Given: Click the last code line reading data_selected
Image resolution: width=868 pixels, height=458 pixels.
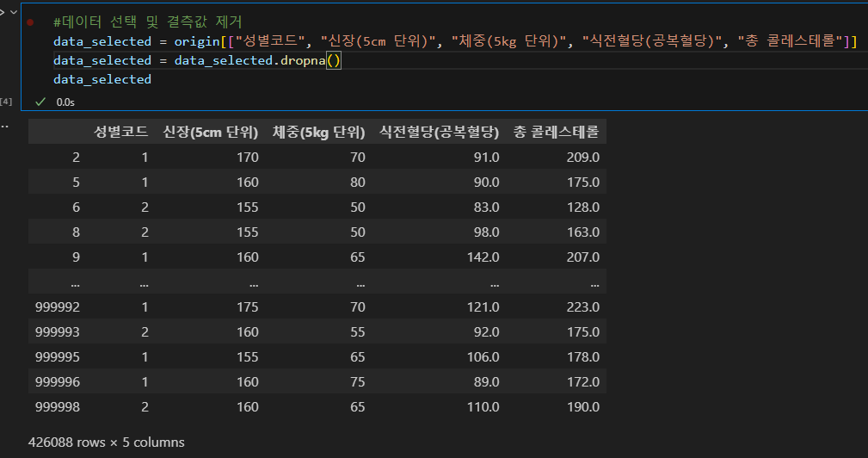Looking at the screenshot, I should click(102, 79).
